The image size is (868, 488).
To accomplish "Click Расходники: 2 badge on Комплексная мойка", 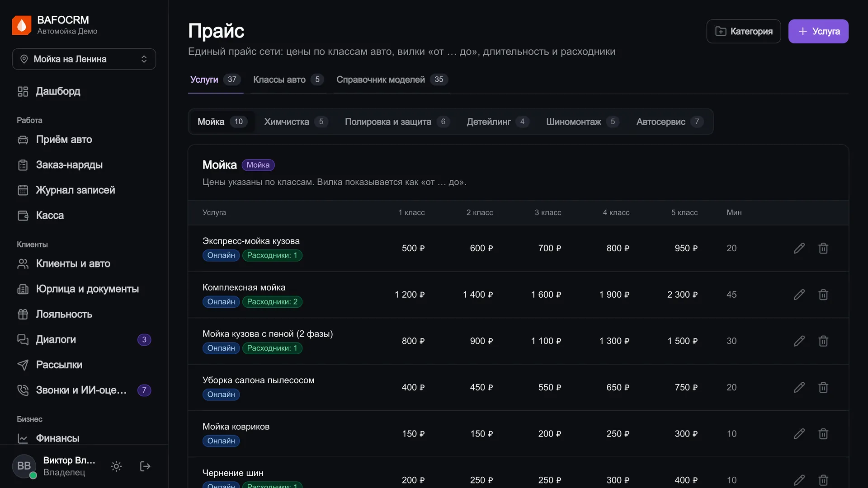I will [272, 302].
